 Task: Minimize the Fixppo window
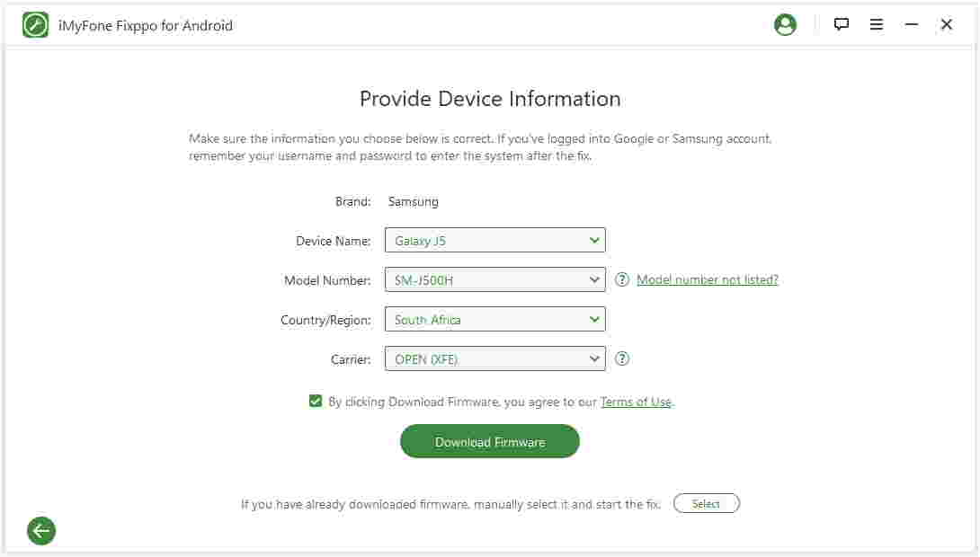point(912,25)
